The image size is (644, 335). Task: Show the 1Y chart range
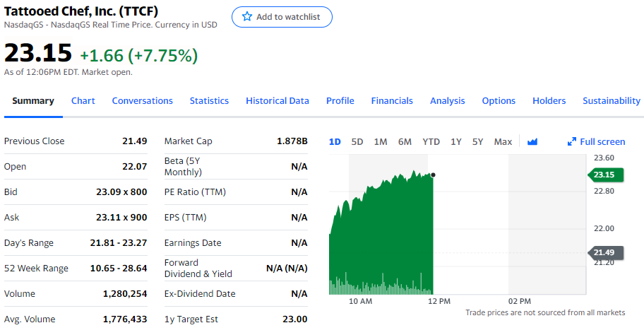coord(456,142)
